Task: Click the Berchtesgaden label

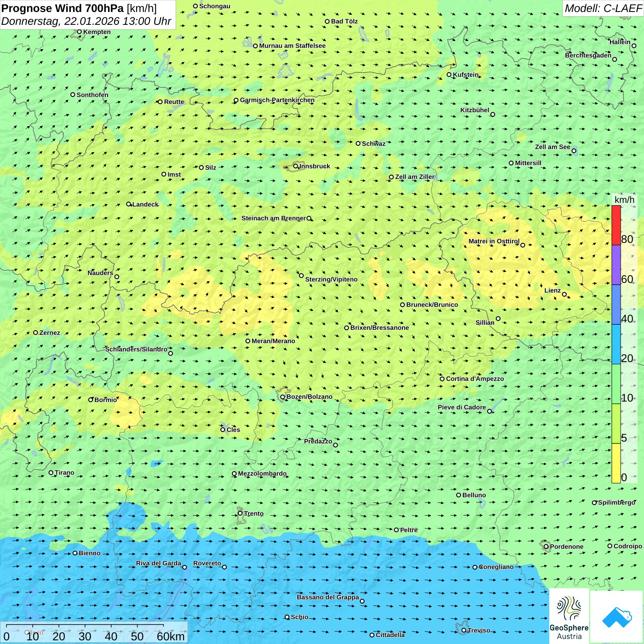Action: [588, 55]
